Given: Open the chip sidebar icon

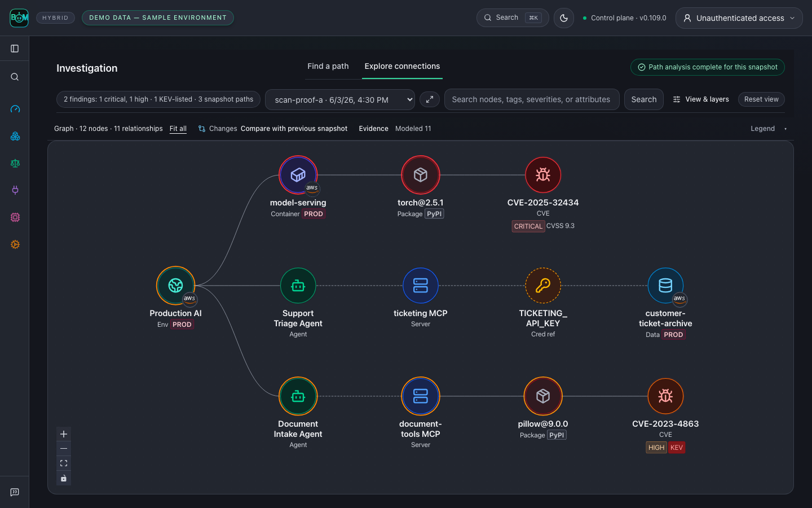Looking at the screenshot, I should click(x=15, y=217).
